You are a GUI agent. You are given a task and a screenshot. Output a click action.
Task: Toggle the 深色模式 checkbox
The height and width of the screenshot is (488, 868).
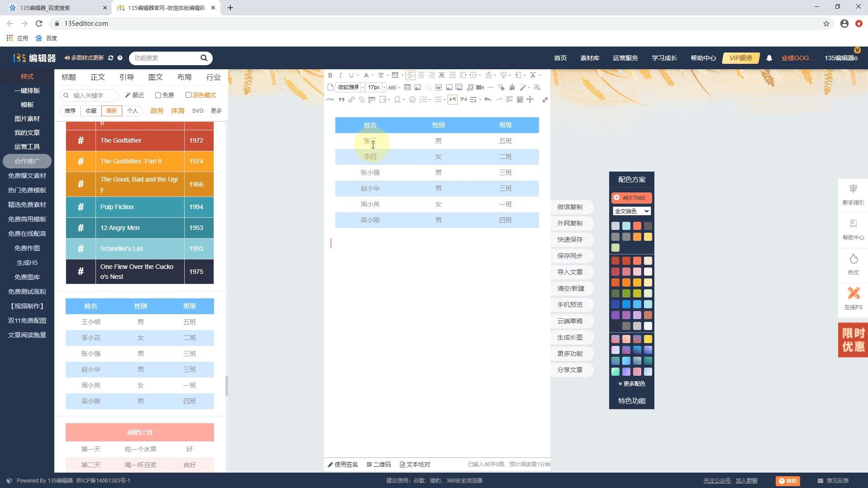point(188,95)
